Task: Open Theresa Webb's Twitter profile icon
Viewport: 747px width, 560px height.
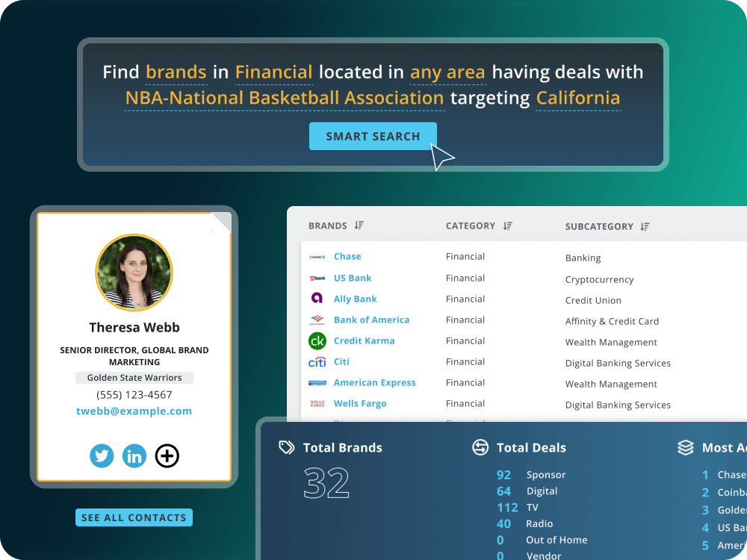Action: pos(102,455)
